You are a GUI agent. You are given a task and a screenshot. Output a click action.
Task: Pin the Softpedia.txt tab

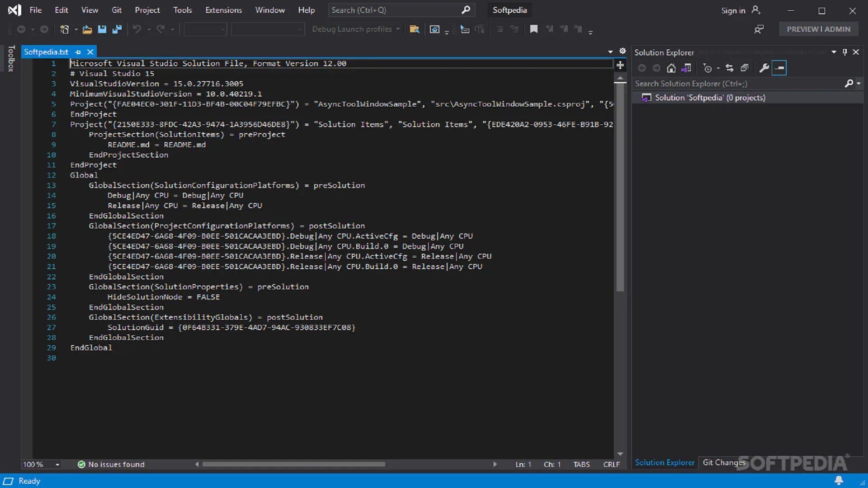[x=78, y=52]
